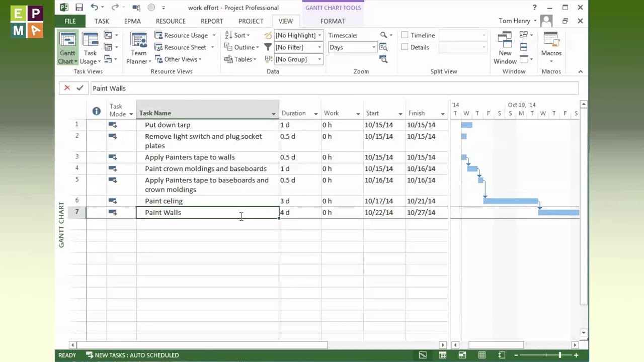644x362 pixels.
Task: Switch to the REPORT ribbon tab
Action: (212, 21)
